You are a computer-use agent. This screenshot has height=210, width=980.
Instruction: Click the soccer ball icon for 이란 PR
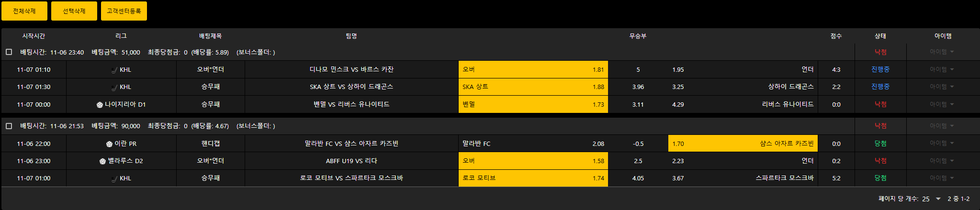[x=109, y=144]
